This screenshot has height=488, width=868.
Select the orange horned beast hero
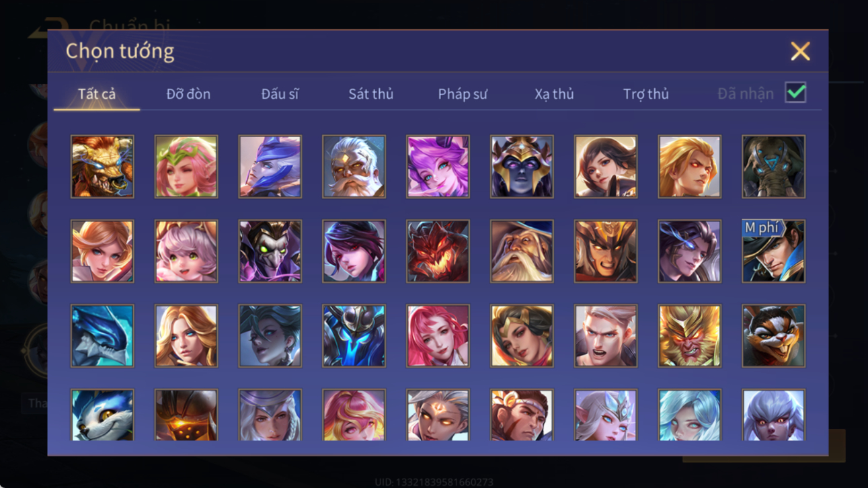coord(102,167)
